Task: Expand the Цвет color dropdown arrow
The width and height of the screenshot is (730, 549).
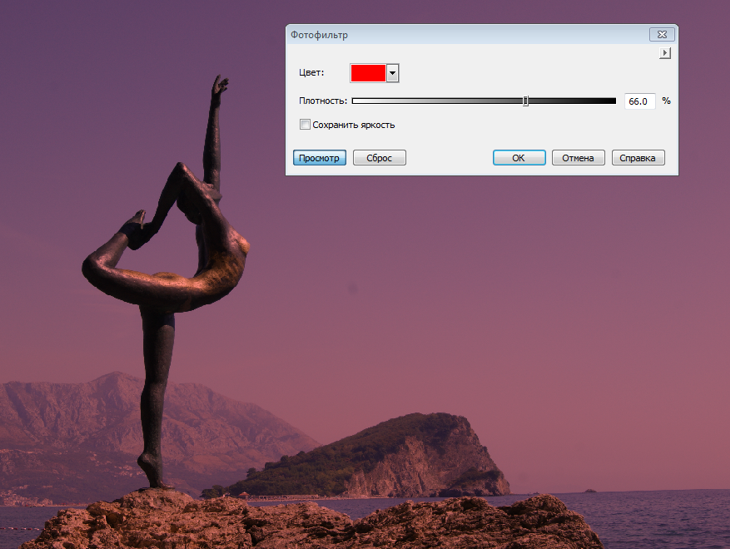Action: click(393, 73)
